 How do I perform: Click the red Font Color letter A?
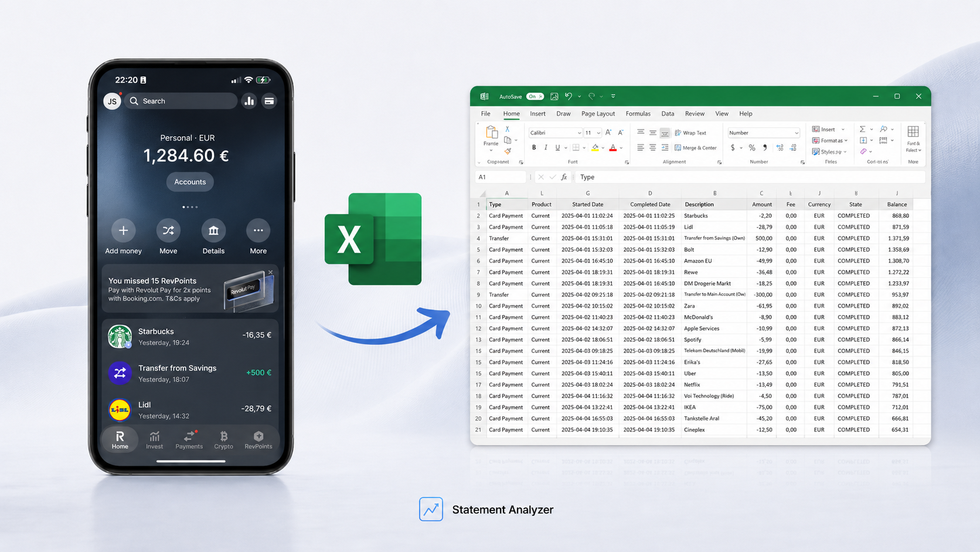tap(613, 148)
